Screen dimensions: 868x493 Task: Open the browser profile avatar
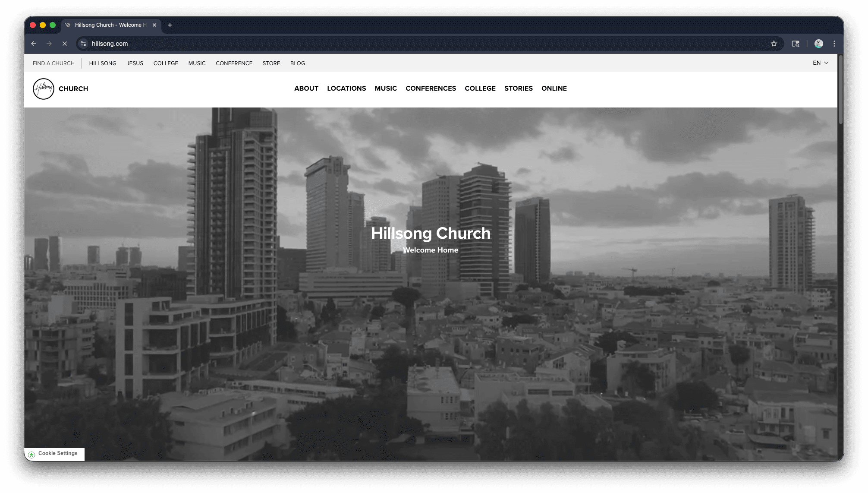(x=818, y=43)
